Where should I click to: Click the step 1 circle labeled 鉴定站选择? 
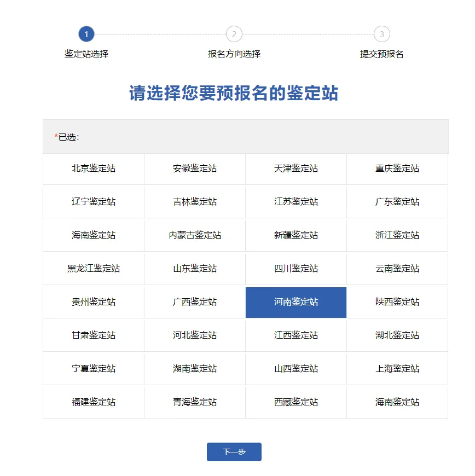pos(86,34)
